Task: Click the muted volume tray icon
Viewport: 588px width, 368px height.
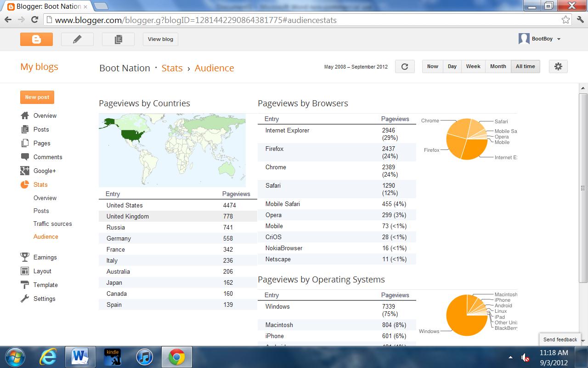Action: 526,357
